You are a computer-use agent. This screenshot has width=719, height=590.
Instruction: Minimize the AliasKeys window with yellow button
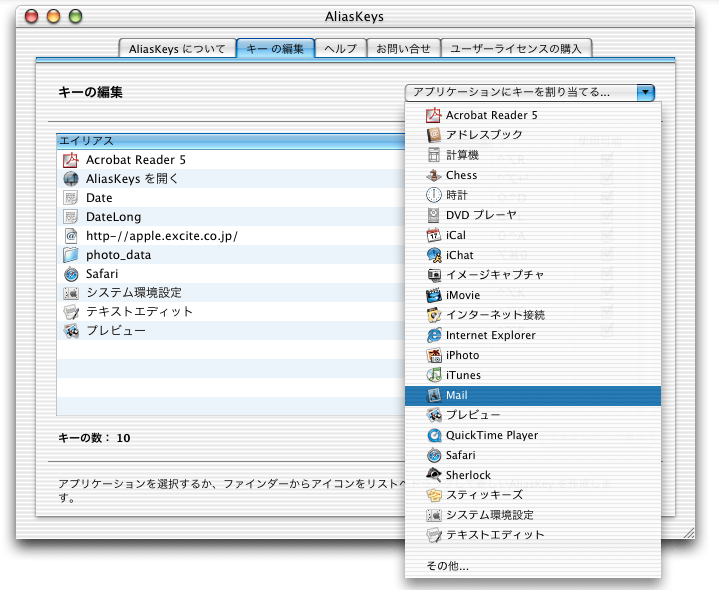53,17
